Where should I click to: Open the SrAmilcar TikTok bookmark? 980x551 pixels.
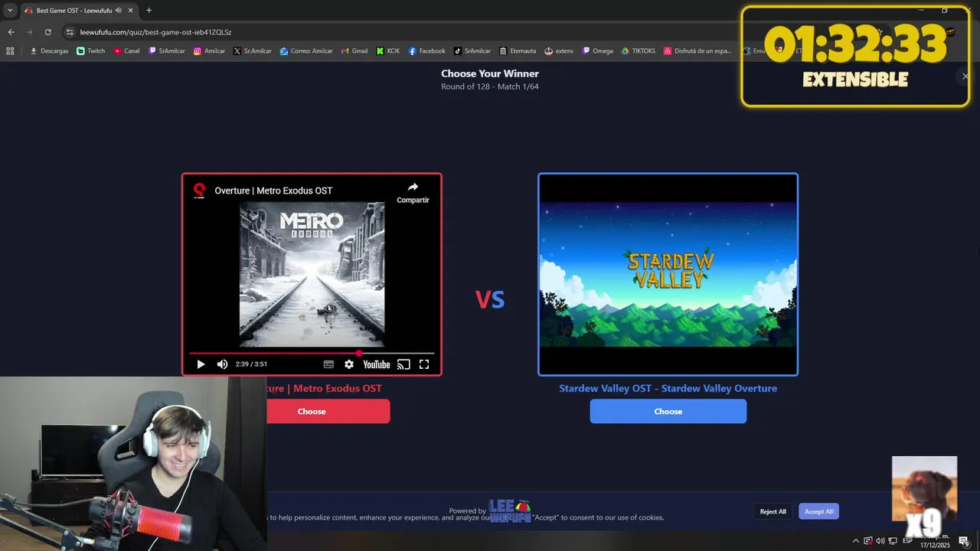click(x=472, y=51)
